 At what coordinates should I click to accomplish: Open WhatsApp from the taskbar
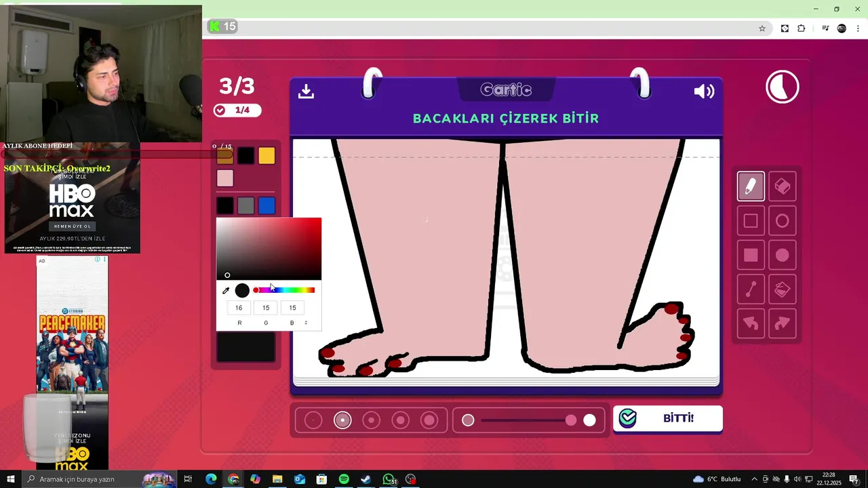coord(389,479)
